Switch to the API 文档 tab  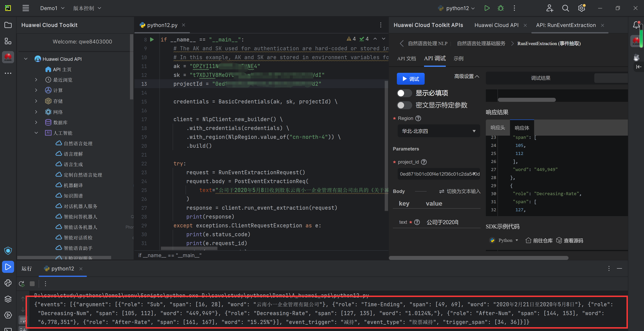[x=406, y=59]
